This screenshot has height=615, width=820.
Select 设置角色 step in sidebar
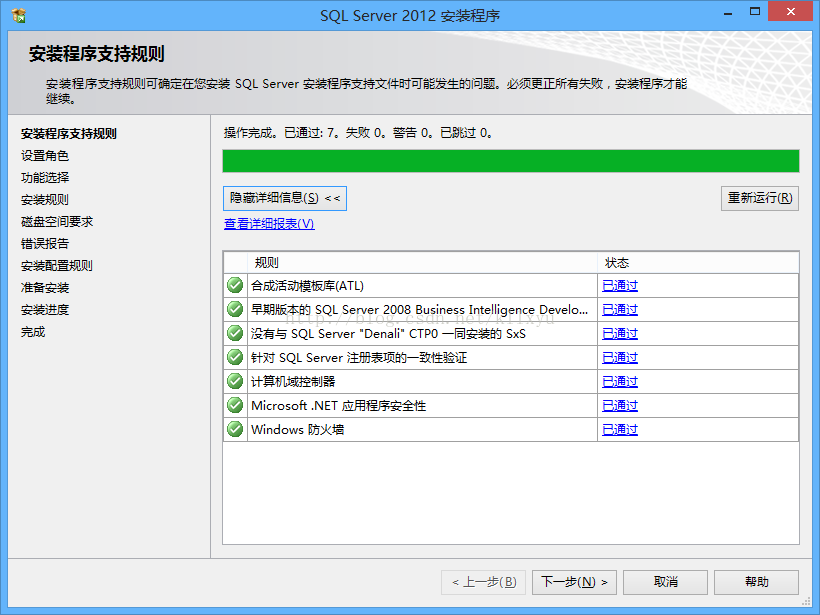coord(45,156)
